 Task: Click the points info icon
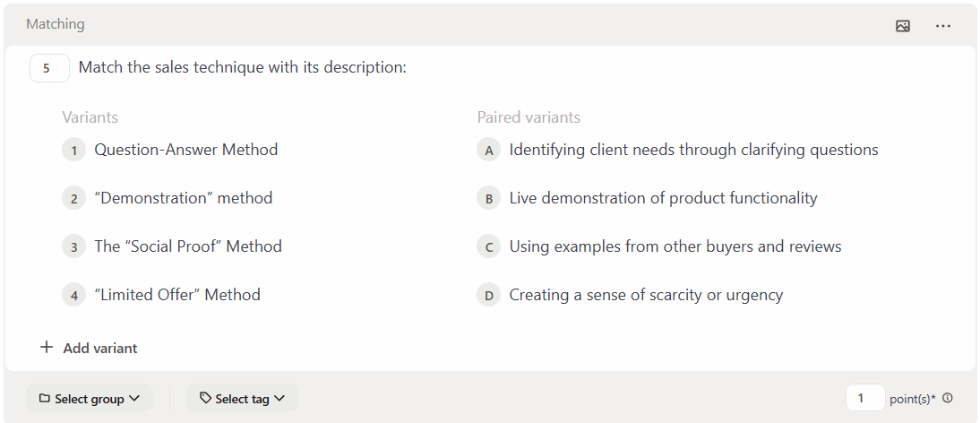pyautogui.click(x=948, y=399)
